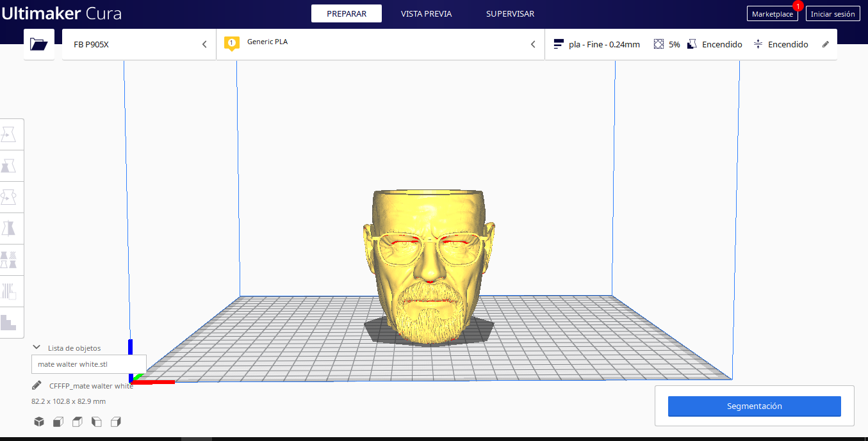868x441 pixels.
Task: Click the pencil icon in print settings bar
Action: pos(826,44)
